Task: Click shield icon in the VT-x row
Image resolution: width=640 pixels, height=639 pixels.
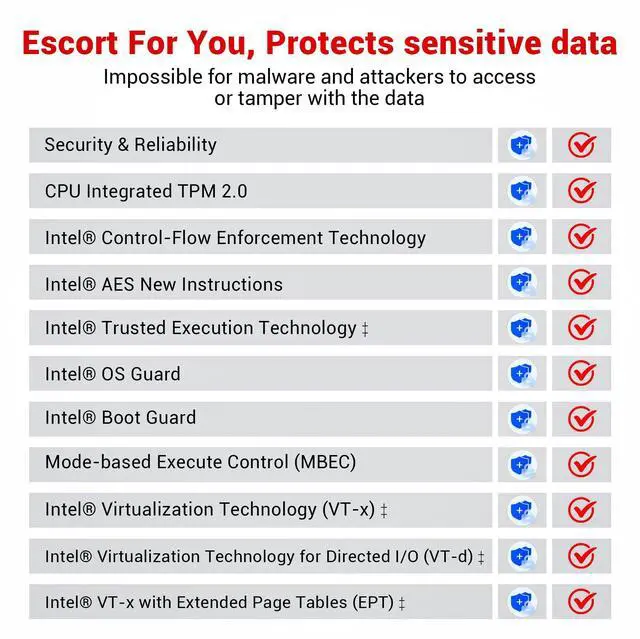Action: point(521,510)
